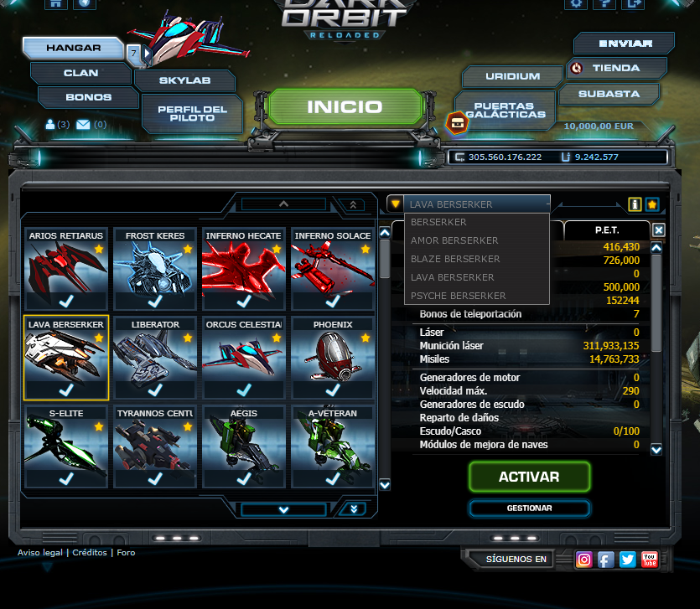
Task: Open the CLAN menu
Action: pyautogui.click(x=80, y=73)
